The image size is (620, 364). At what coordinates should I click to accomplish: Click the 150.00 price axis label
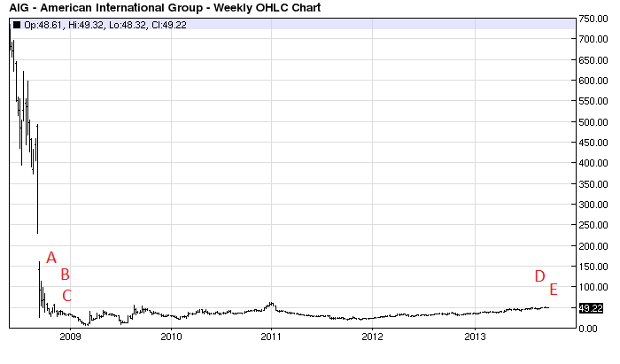pos(593,267)
